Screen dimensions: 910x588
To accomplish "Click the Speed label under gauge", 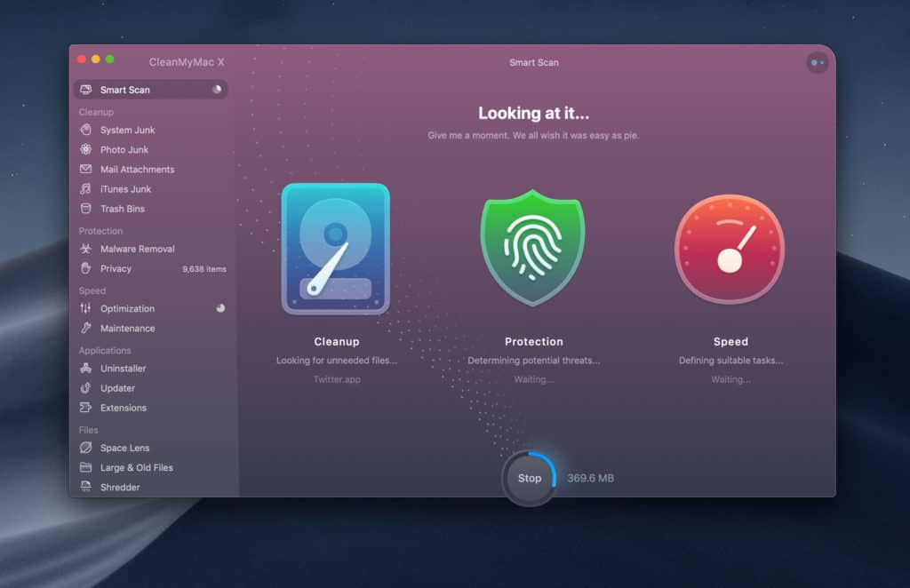I will [x=730, y=342].
